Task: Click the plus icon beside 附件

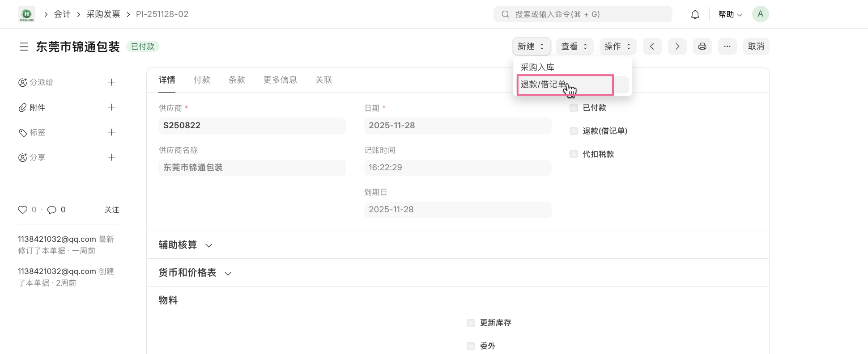Action: (x=112, y=107)
